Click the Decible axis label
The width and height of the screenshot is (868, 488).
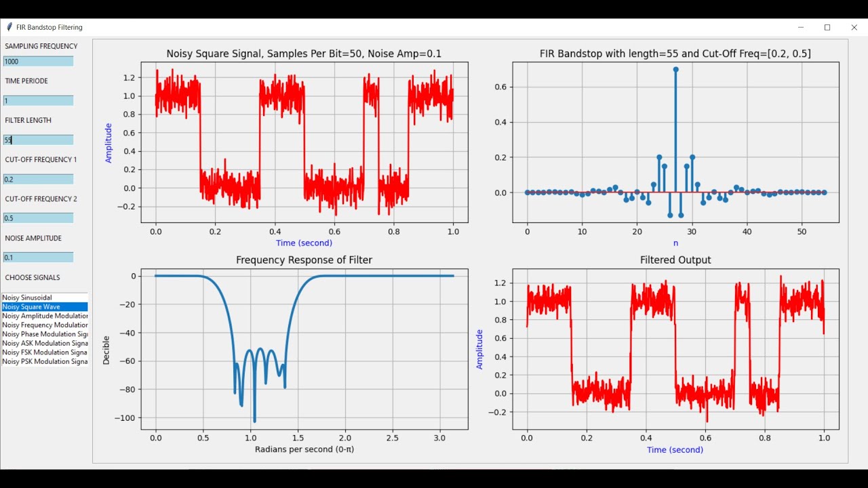tap(106, 349)
